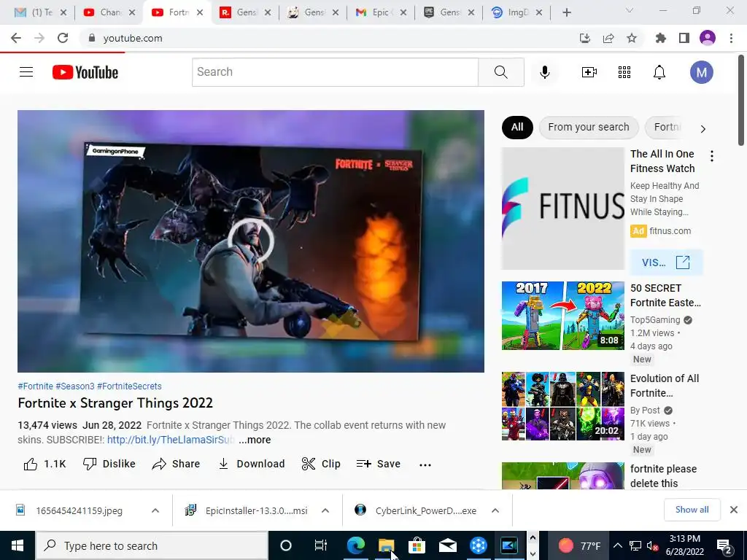Open Chrome three-dot menu
The height and width of the screenshot is (560, 747).
click(x=731, y=38)
